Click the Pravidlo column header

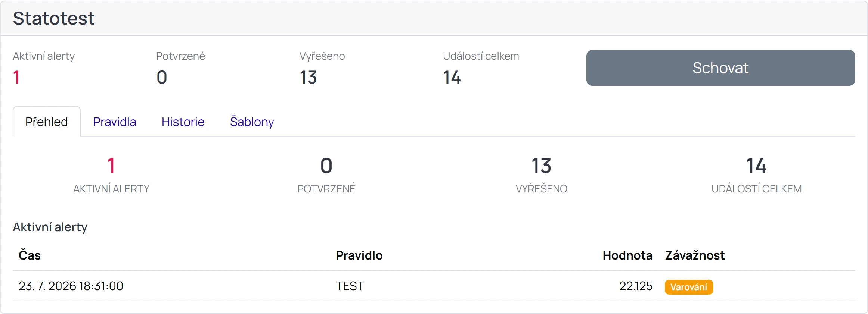pos(359,255)
